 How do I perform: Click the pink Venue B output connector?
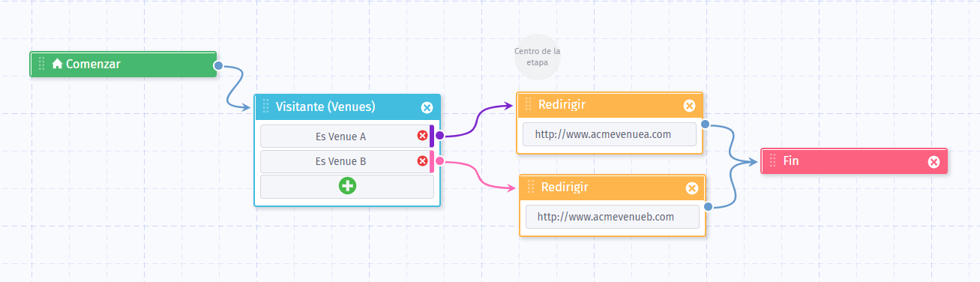(x=440, y=160)
